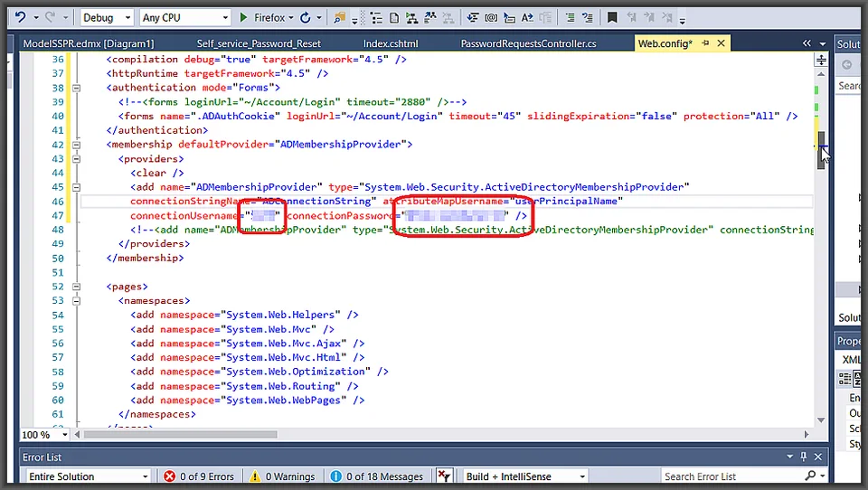The width and height of the screenshot is (868, 490).
Task: Click the split editor icon above the scrollbar
Action: click(x=821, y=60)
